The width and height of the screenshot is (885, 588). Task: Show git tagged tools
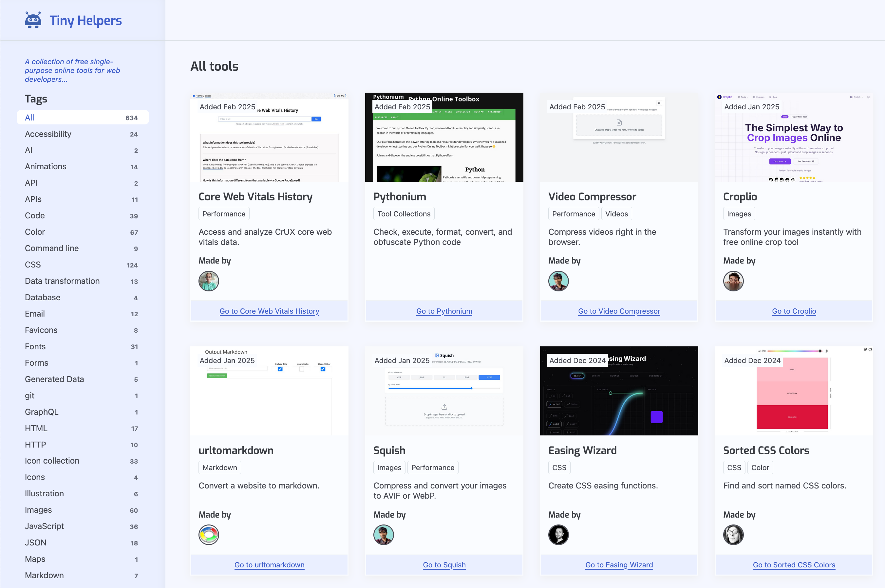pos(83,395)
